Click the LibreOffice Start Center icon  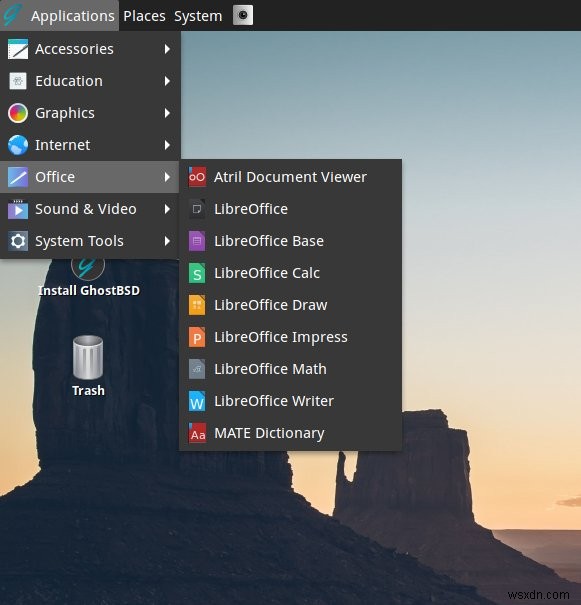click(x=197, y=209)
